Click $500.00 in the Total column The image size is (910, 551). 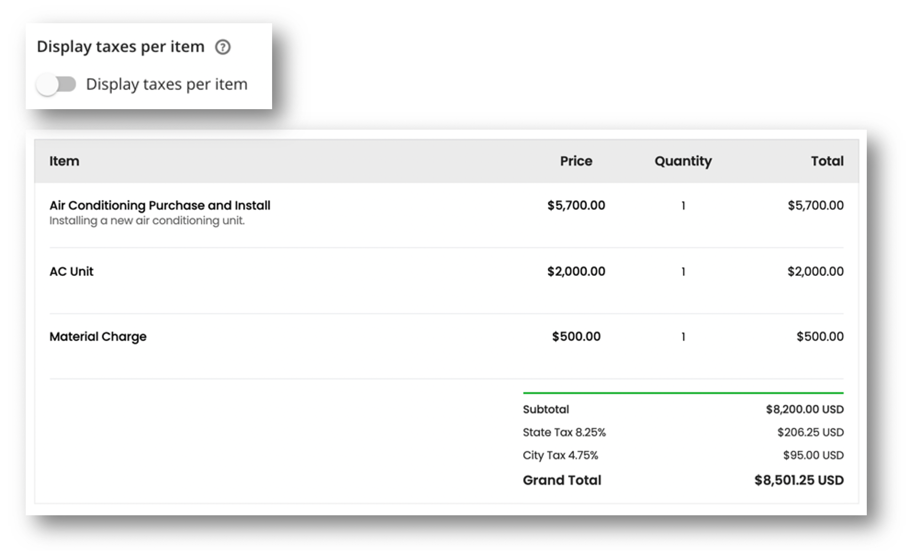(x=819, y=337)
